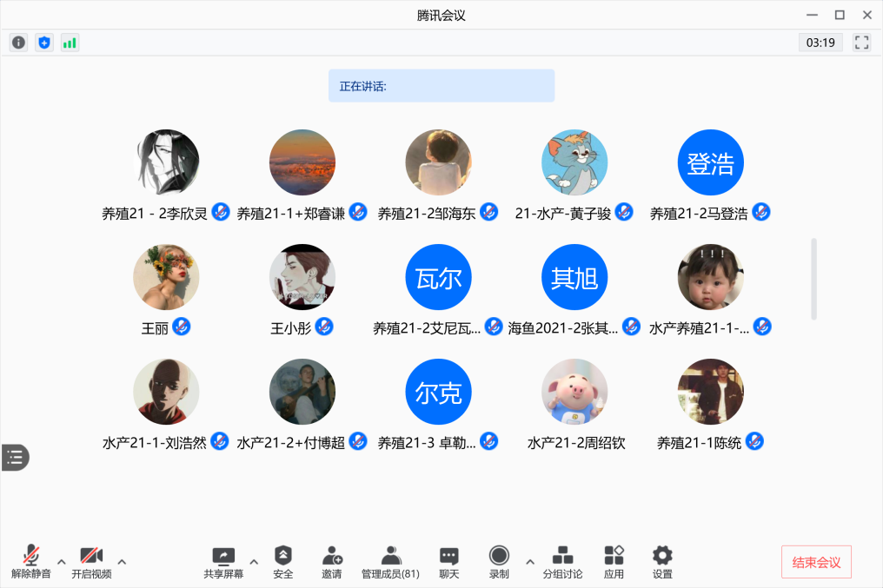Click Share Screen (共享屏幕)
883x588 pixels.
pyautogui.click(x=223, y=562)
